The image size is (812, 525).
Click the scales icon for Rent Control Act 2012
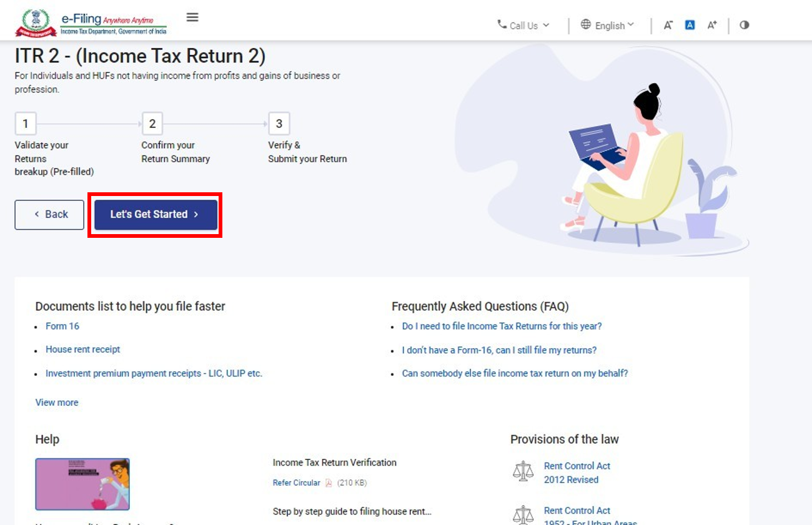click(523, 472)
